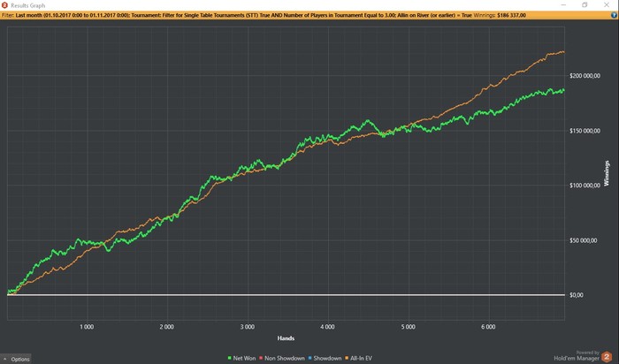619x364 pixels.
Task: Click the orange filter description bar
Action: pyautogui.click(x=309, y=15)
